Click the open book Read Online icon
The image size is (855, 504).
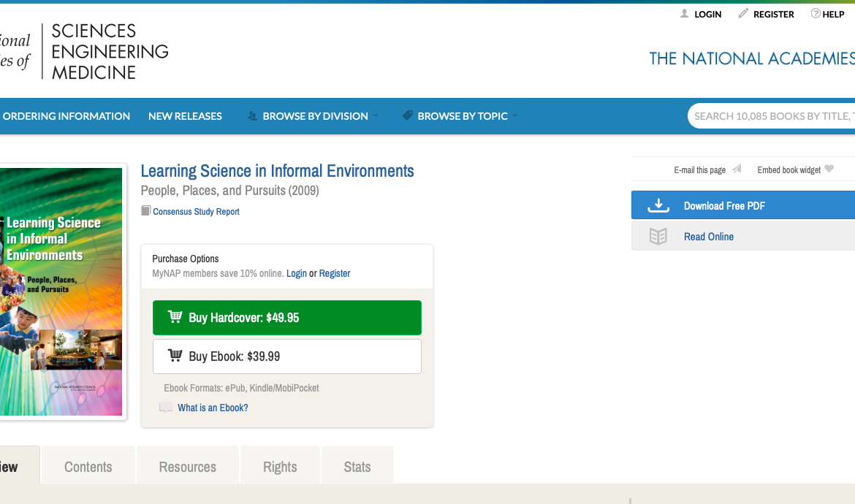click(x=658, y=236)
